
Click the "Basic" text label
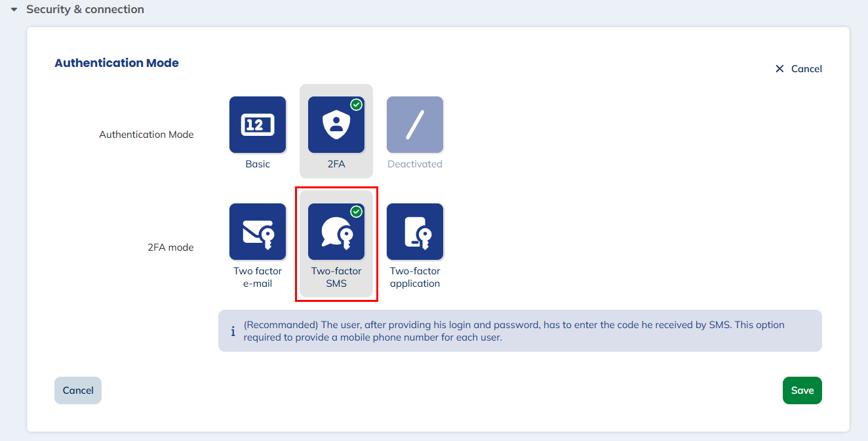pos(258,164)
